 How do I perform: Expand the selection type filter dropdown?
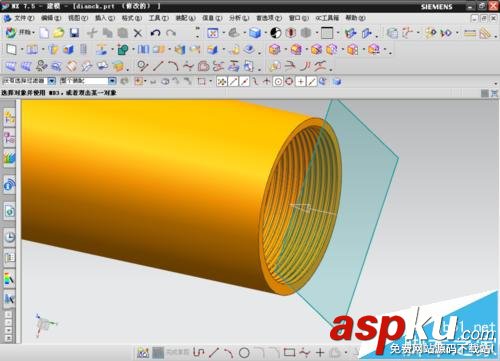point(52,81)
